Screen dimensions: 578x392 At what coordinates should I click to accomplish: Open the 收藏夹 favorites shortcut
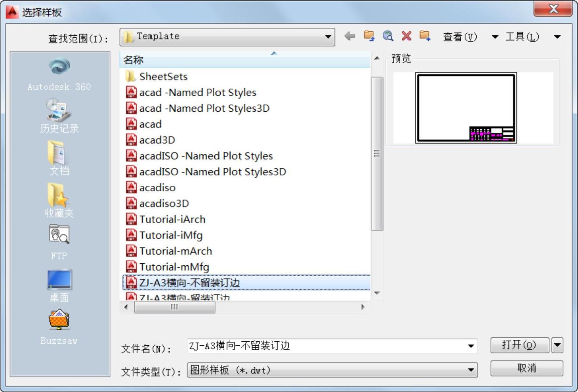tap(59, 201)
